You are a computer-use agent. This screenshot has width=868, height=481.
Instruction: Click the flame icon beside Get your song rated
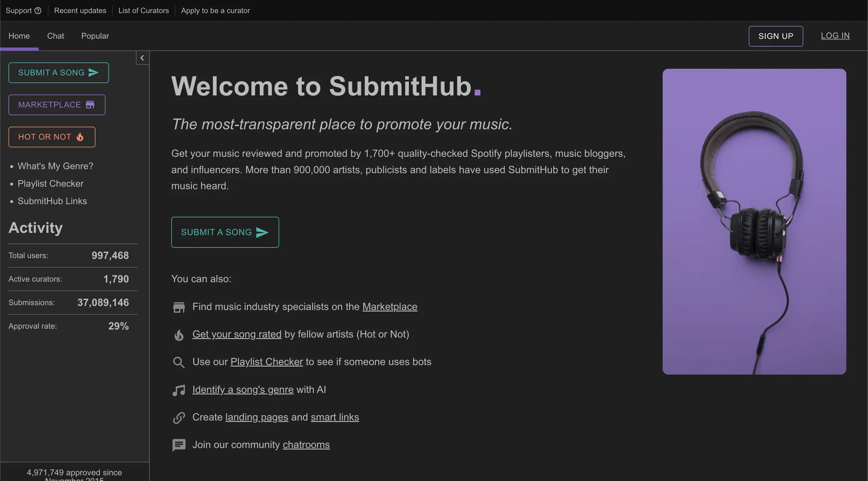pos(179,335)
